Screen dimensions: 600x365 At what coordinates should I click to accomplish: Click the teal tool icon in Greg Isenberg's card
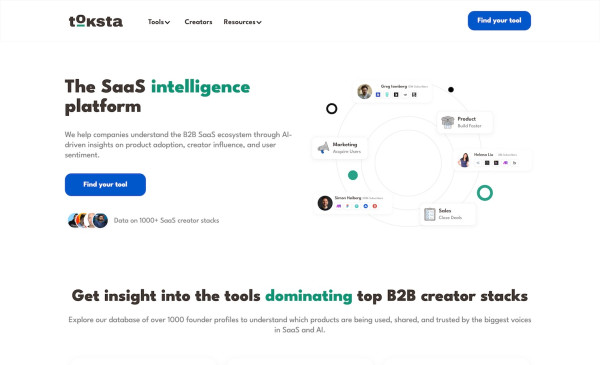pos(387,95)
